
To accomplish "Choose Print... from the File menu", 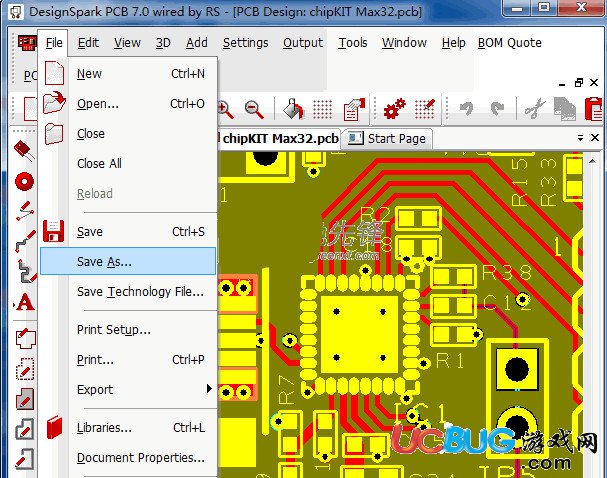I will [128, 360].
